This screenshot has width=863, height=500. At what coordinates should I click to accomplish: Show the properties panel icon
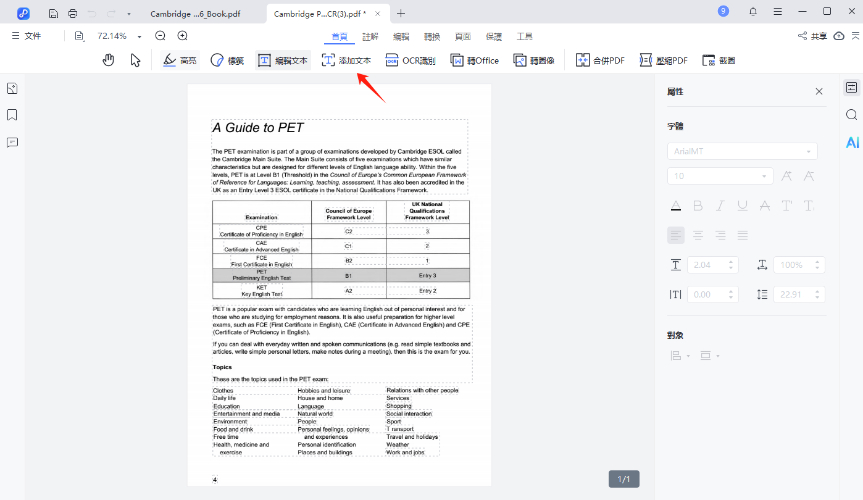[x=851, y=88]
